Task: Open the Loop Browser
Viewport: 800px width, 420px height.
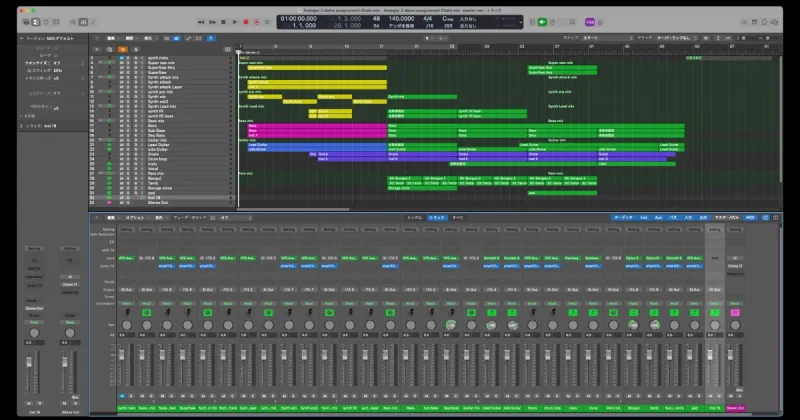Action: [x=765, y=22]
